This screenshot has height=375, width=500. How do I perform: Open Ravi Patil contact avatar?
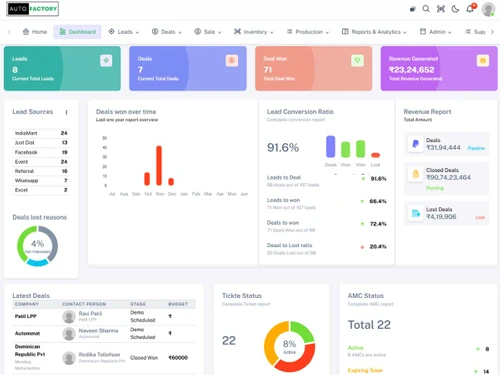point(69,317)
